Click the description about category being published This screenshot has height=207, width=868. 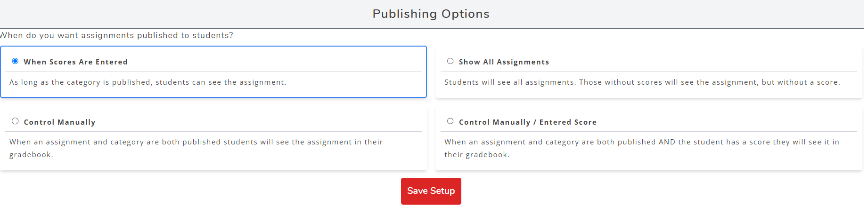click(148, 82)
